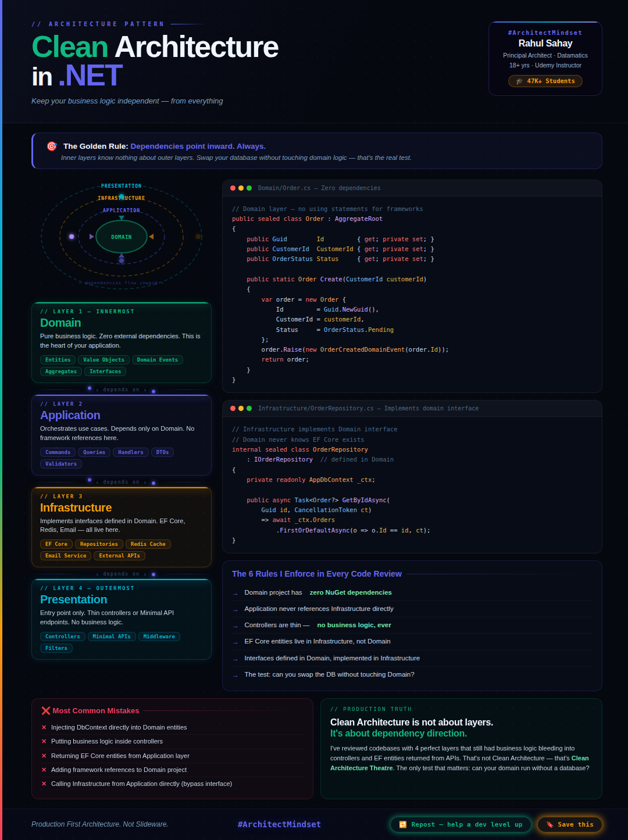Click the DOMAIN ellipse in the diagram
The height and width of the screenshot is (840, 628).
(122, 237)
